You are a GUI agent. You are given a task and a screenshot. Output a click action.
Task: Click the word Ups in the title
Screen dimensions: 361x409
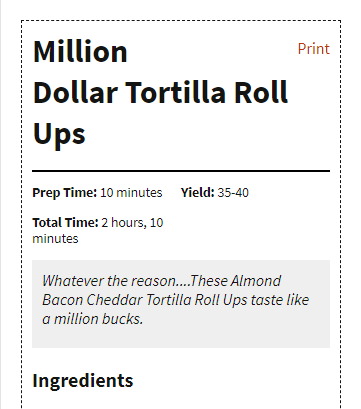59,134
